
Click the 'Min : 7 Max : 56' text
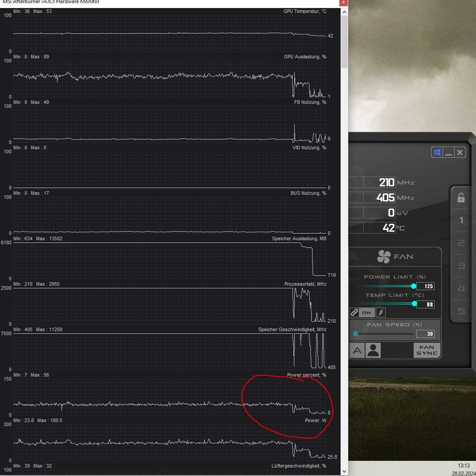click(31, 375)
